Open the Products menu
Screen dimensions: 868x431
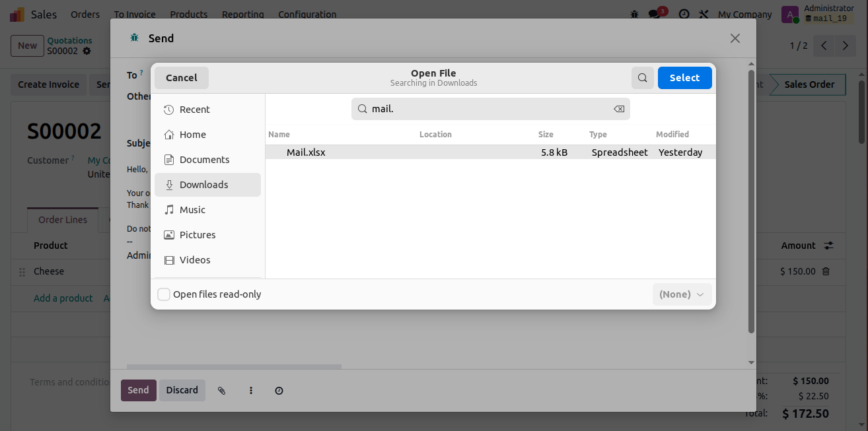tap(189, 14)
